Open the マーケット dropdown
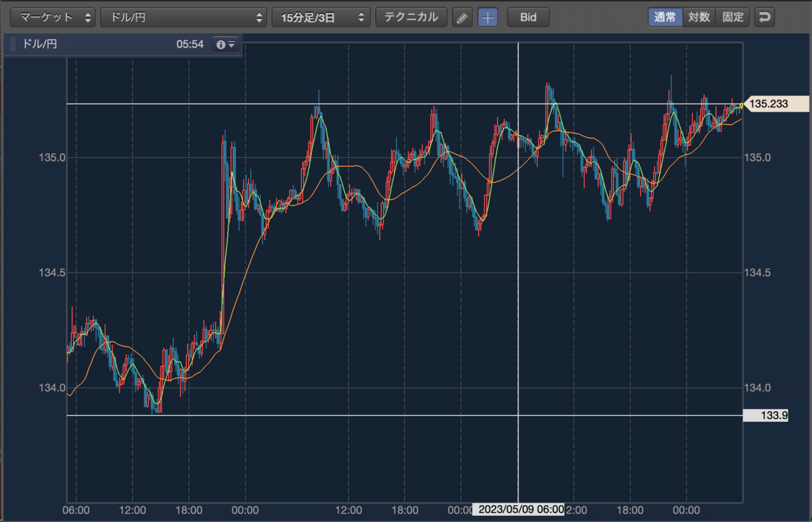Screen dimensions: 812x522 pos(53,18)
